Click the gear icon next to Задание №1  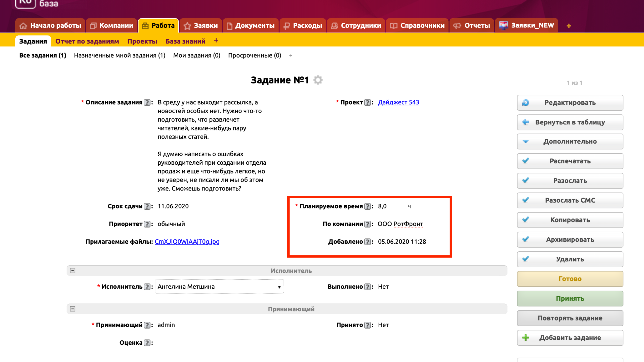coord(318,80)
